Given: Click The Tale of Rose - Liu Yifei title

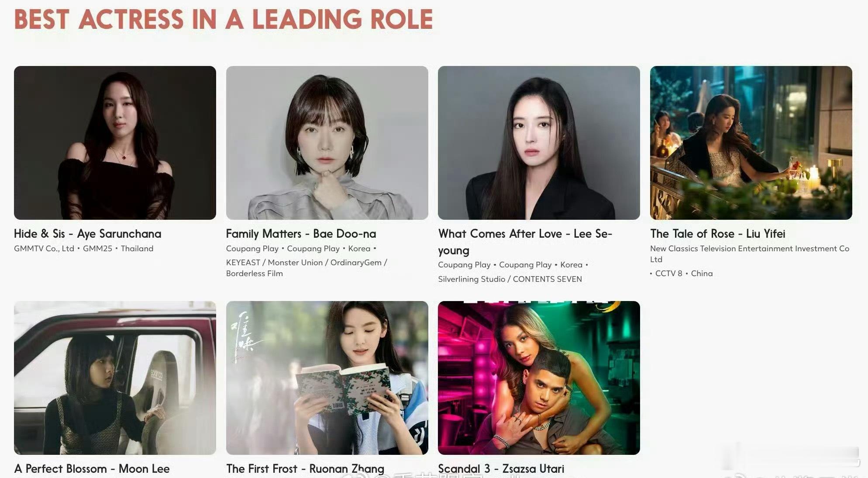Looking at the screenshot, I should [x=717, y=234].
